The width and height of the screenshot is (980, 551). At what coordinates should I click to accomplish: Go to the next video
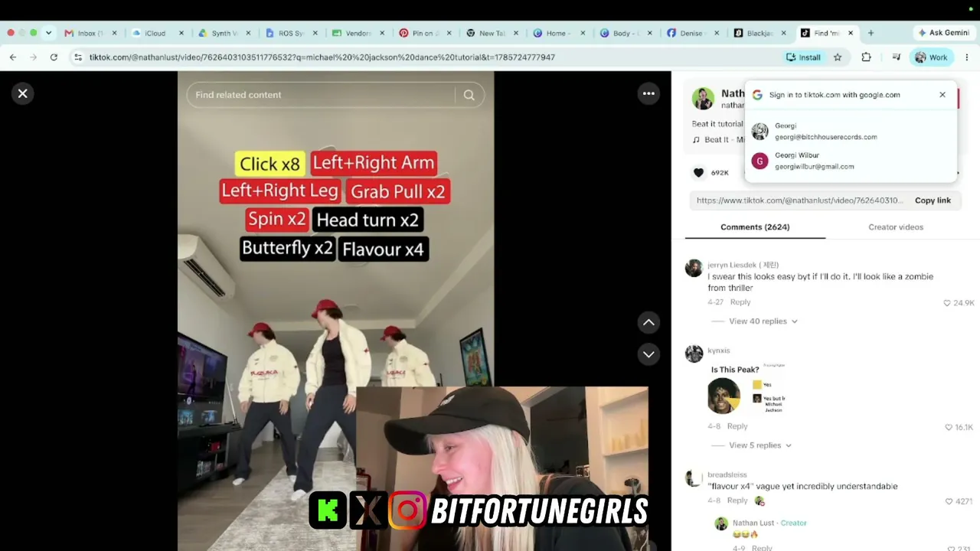click(648, 354)
